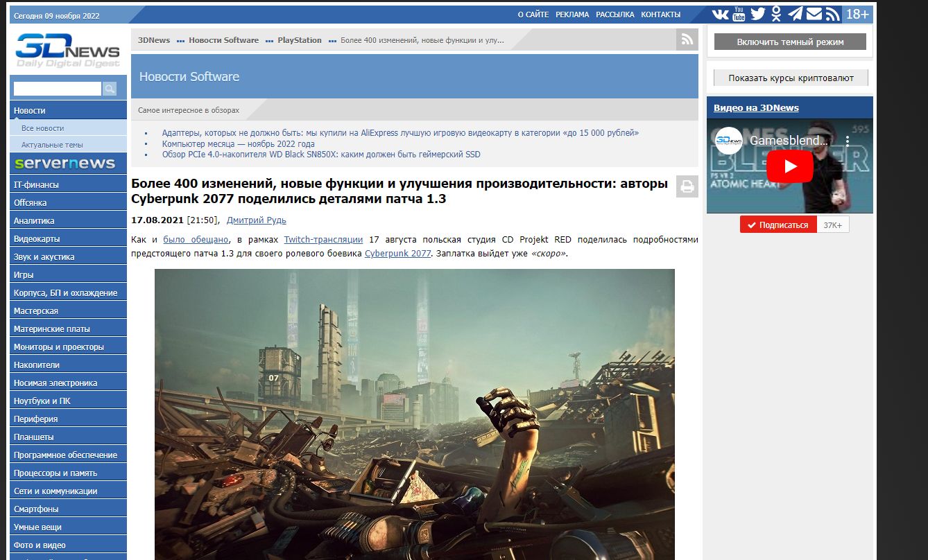The image size is (928, 560).
Task: Open the YouTube icon in header
Action: click(739, 14)
